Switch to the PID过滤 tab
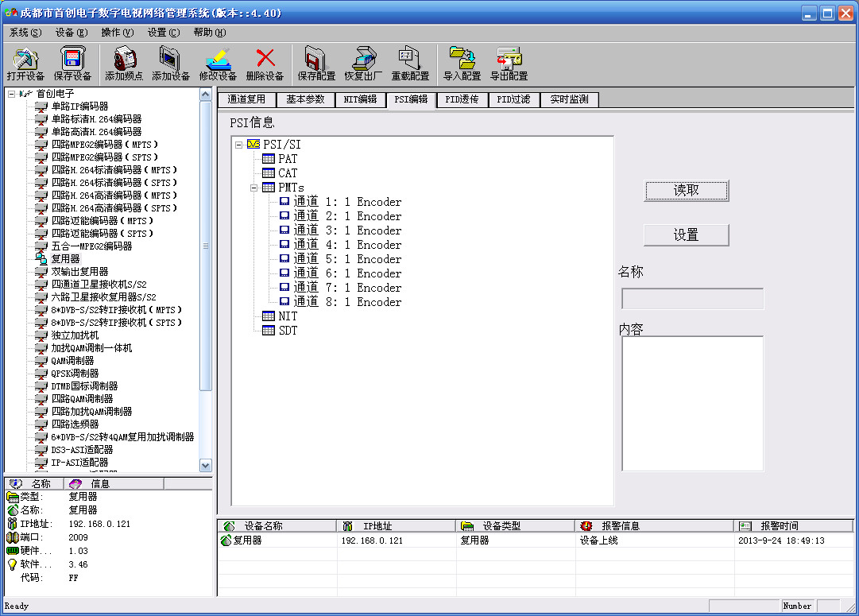Image resolution: width=859 pixels, height=616 pixels. 513,99
